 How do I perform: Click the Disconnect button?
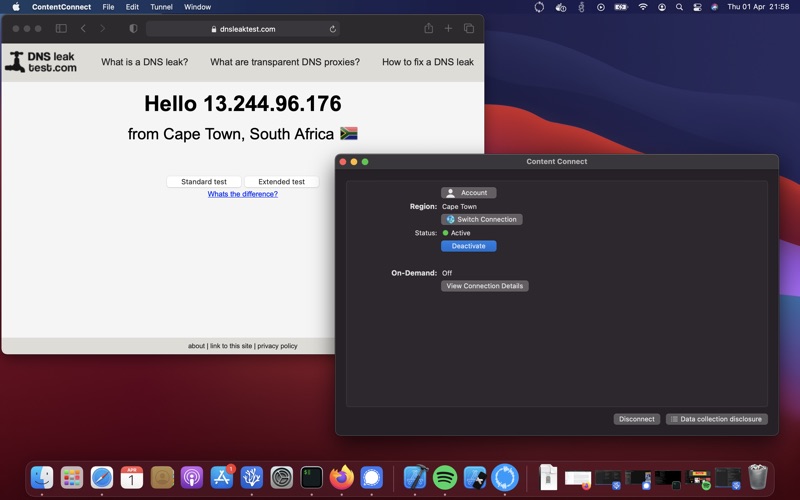636,419
